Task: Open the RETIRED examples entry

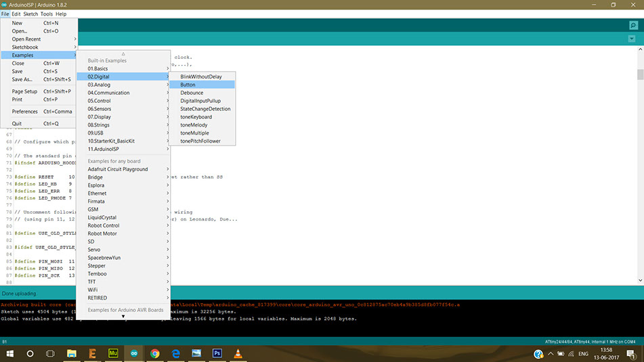Action: (123, 298)
